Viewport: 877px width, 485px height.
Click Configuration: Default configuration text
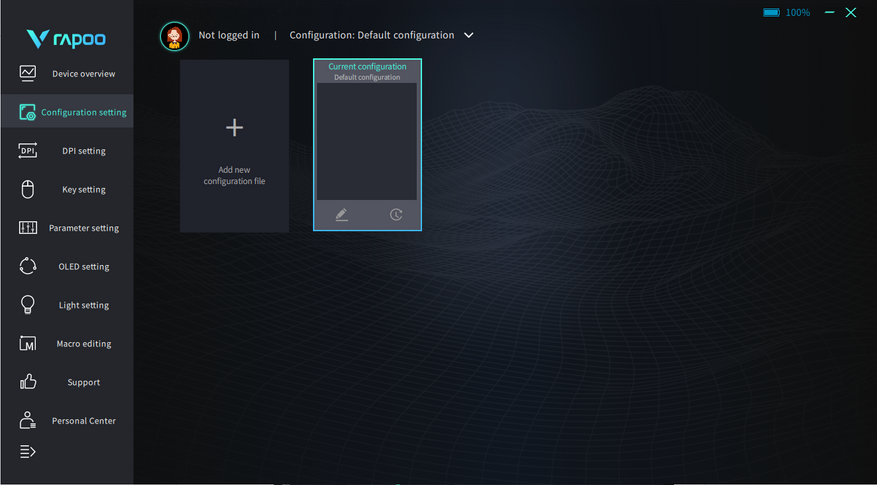click(372, 35)
